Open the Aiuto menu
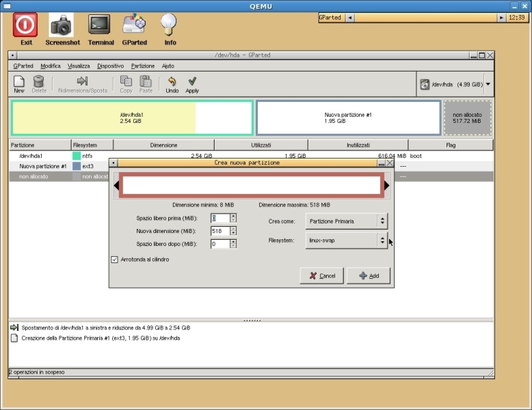 (168, 66)
